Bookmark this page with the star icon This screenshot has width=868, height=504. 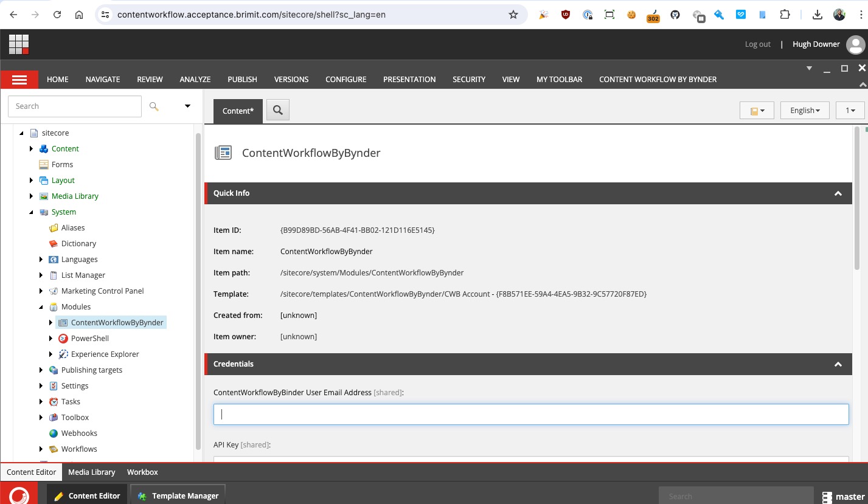click(x=513, y=15)
